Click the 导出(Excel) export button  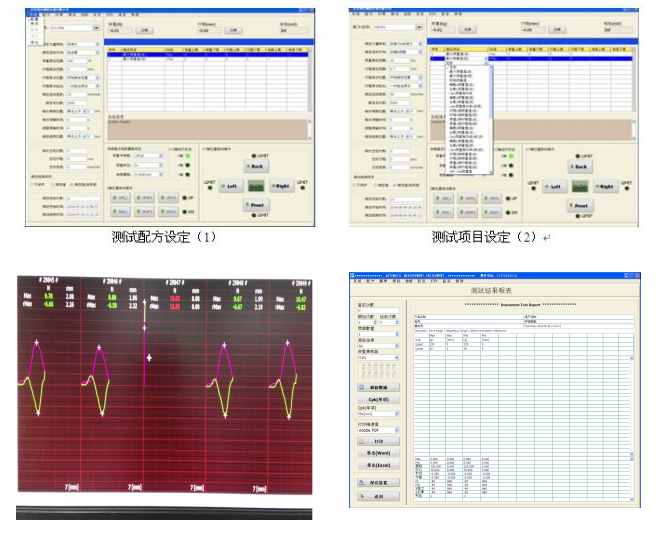[x=377, y=466]
